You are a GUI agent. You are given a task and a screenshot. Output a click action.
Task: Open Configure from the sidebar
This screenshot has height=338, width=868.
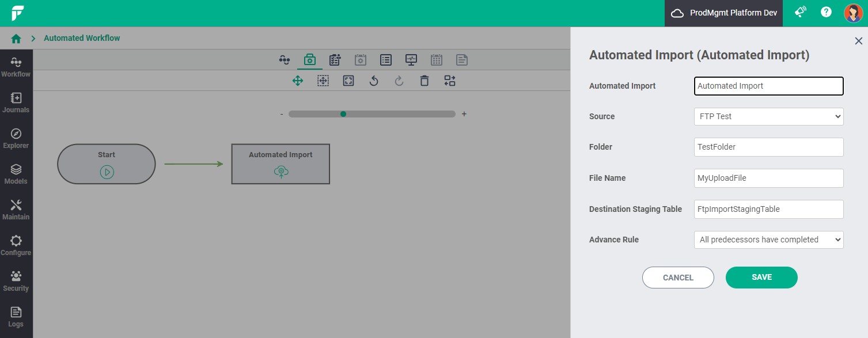point(16,245)
